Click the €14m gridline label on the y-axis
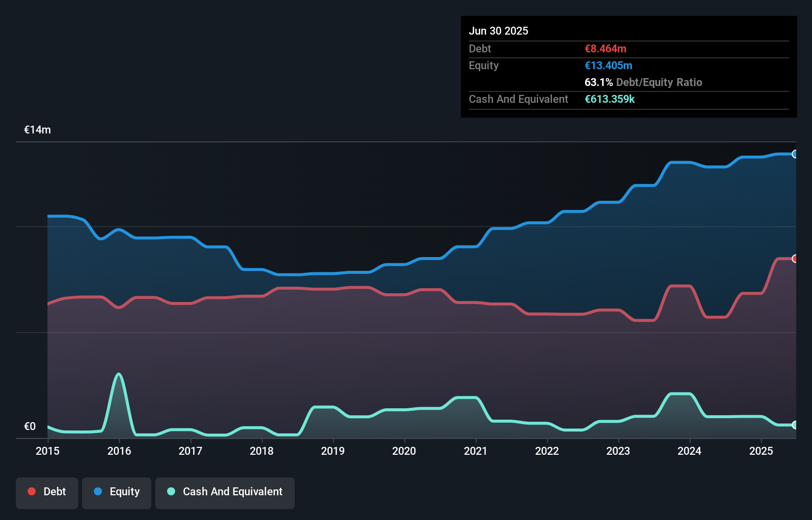 [x=37, y=130]
